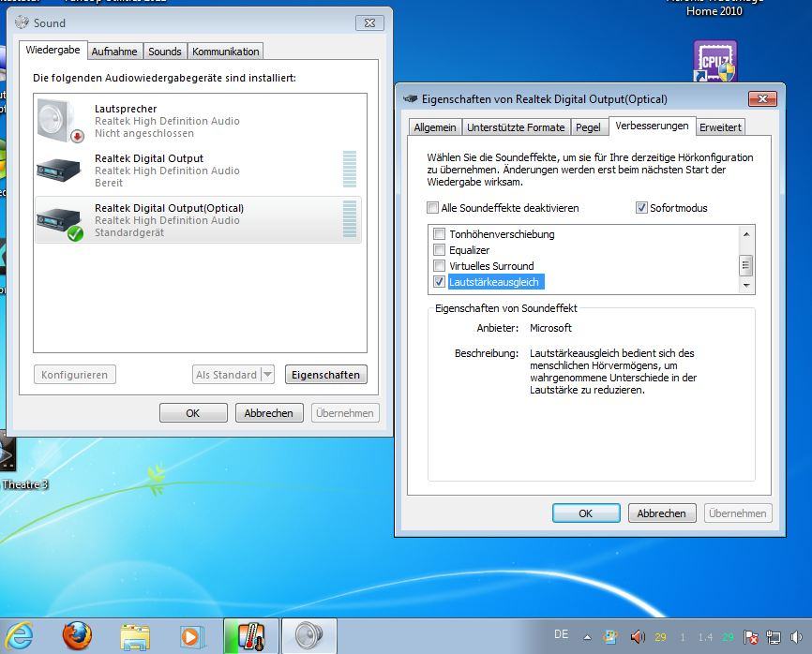The image size is (812, 654).
Task: Show hidden tray icons arrow
Action: [x=587, y=637]
